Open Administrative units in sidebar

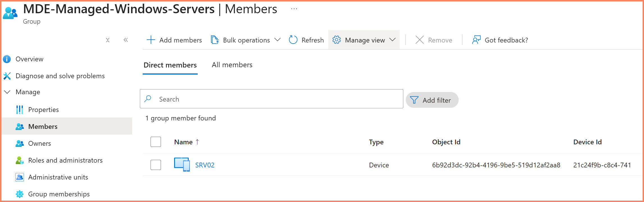pyautogui.click(x=58, y=177)
